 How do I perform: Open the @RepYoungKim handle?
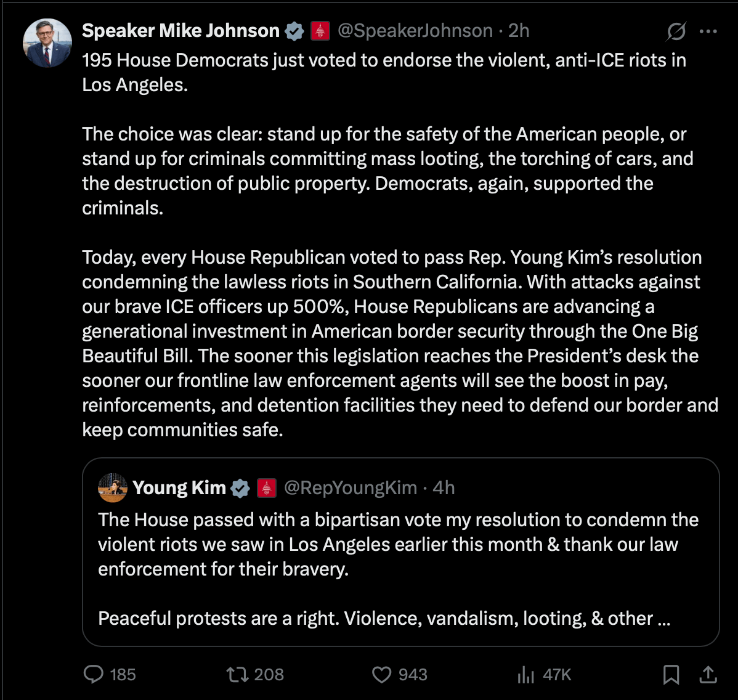click(351, 487)
